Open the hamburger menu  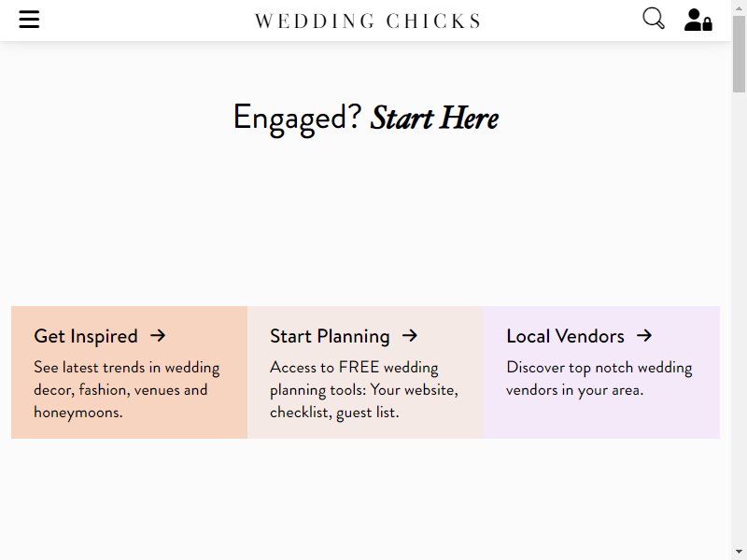pos(29,20)
